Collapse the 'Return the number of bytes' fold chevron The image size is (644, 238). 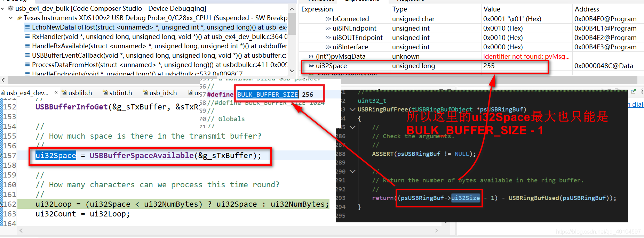point(352,171)
